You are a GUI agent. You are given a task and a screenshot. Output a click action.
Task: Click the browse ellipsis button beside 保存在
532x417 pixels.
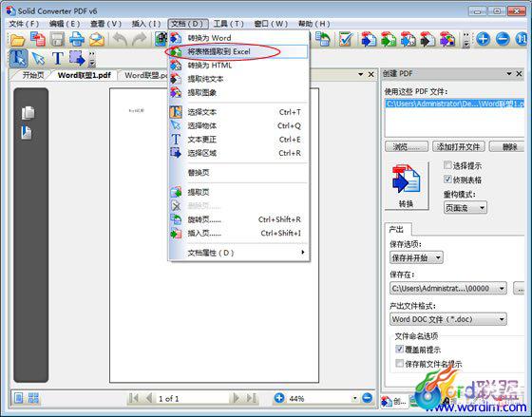point(519,289)
